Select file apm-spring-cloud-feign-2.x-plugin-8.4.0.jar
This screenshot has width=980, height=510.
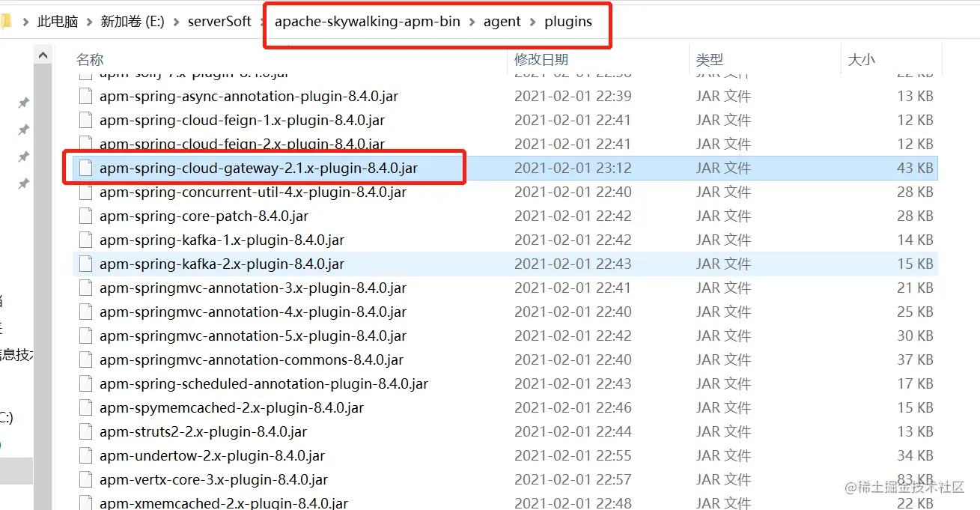click(x=242, y=144)
